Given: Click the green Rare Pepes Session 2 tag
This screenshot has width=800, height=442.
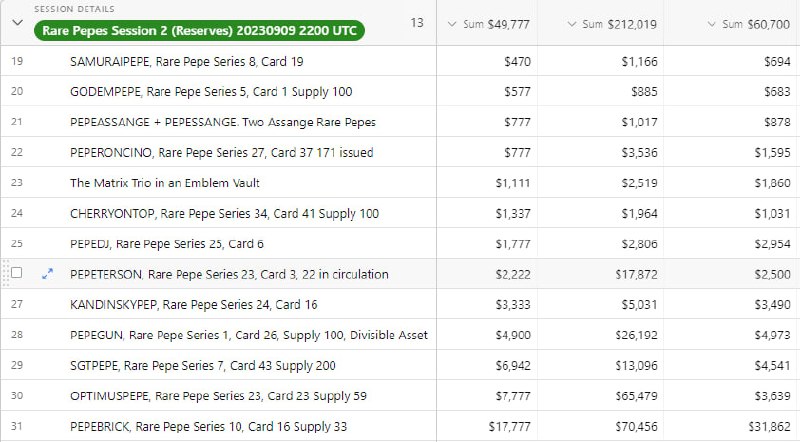Looking at the screenshot, I should coord(199,31).
